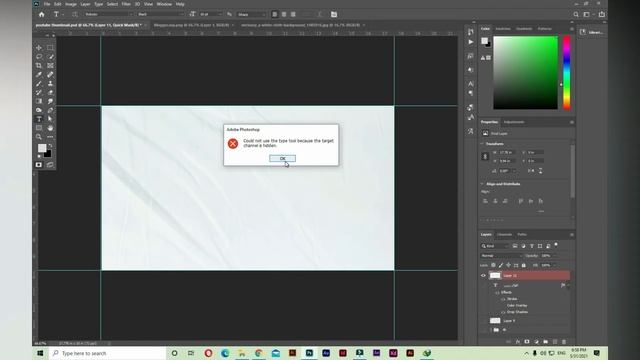Viewport: 640px width, 360px height.
Task: Select the Eyedropper tool
Action: tap(39, 74)
